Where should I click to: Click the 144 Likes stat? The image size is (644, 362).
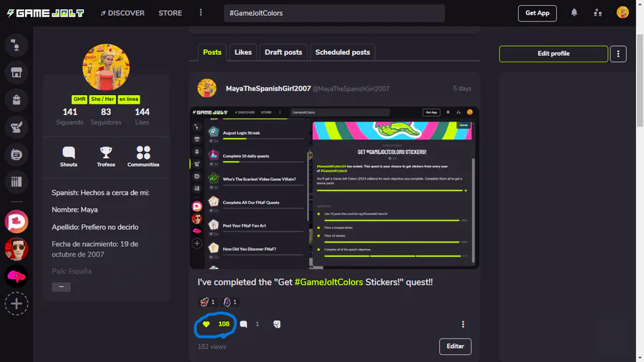(x=142, y=117)
